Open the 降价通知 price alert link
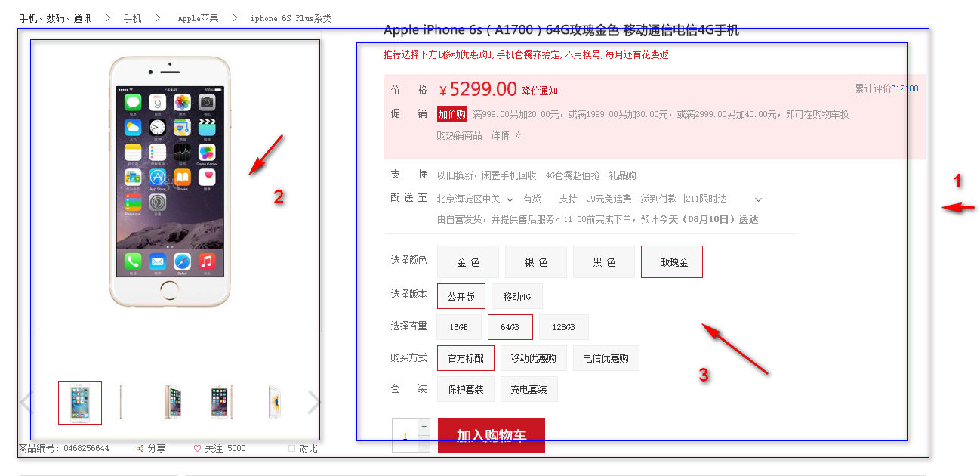 tap(540, 91)
